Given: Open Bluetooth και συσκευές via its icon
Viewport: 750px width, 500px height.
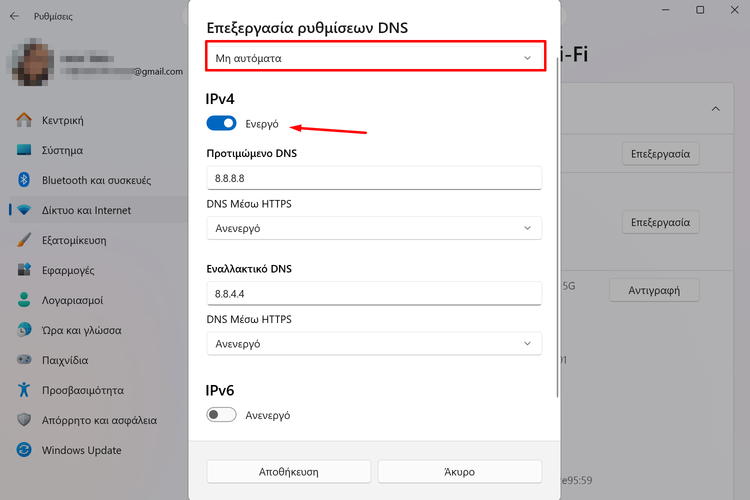Looking at the screenshot, I should (x=25, y=181).
